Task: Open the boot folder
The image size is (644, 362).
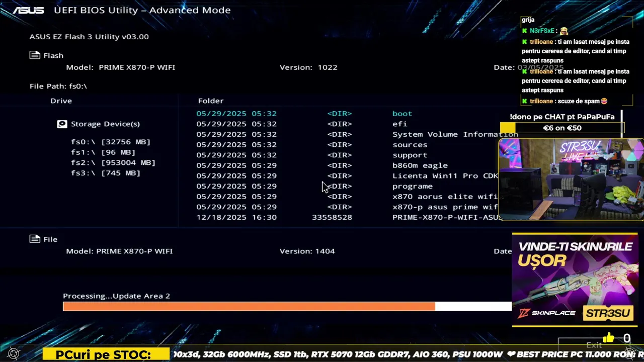Action: click(403, 114)
